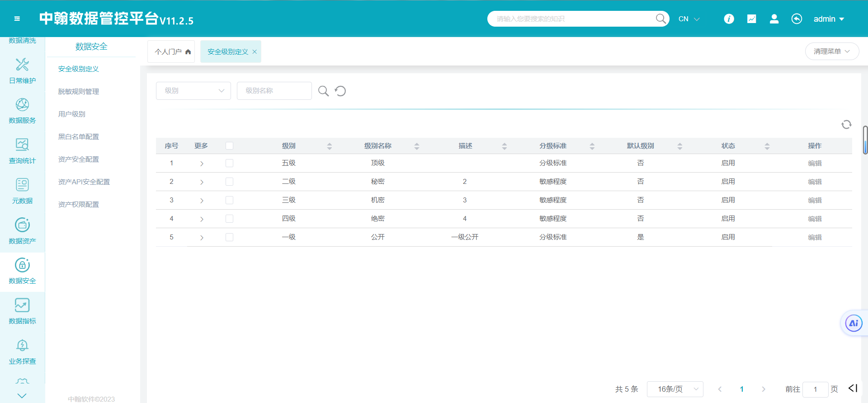Open the info icon in header
The width and height of the screenshot is (868, 403).
(x=729, y=19)
